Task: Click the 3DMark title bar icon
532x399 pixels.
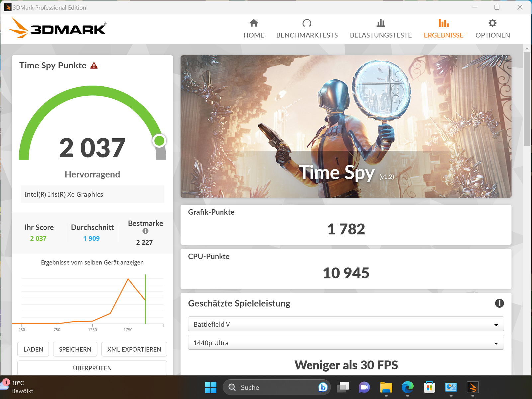Action: pos(7,7)
